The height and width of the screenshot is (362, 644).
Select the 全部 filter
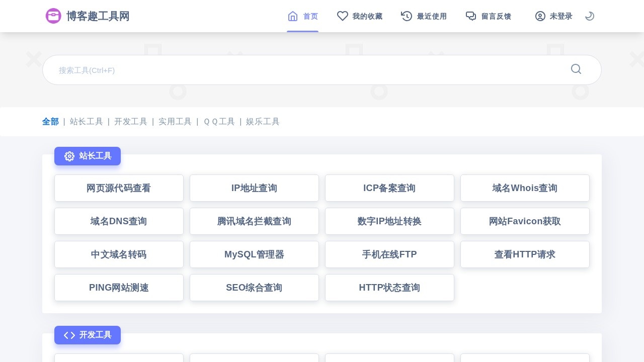click(50, 121)
